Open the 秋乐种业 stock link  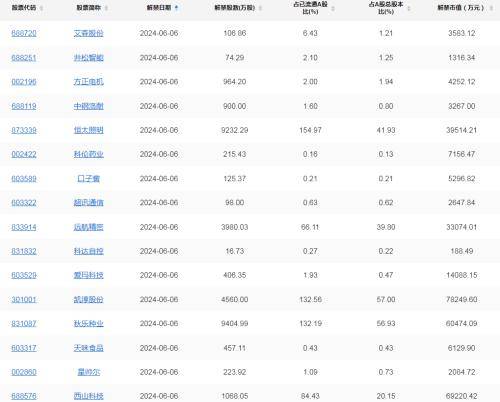point(88,324)
